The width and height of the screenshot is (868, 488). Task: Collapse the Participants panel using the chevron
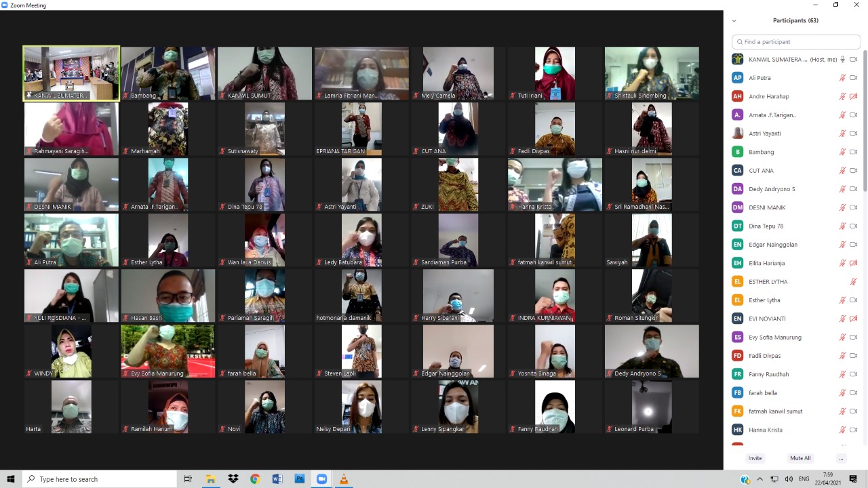pyautogui.click(x=734, y=21)
